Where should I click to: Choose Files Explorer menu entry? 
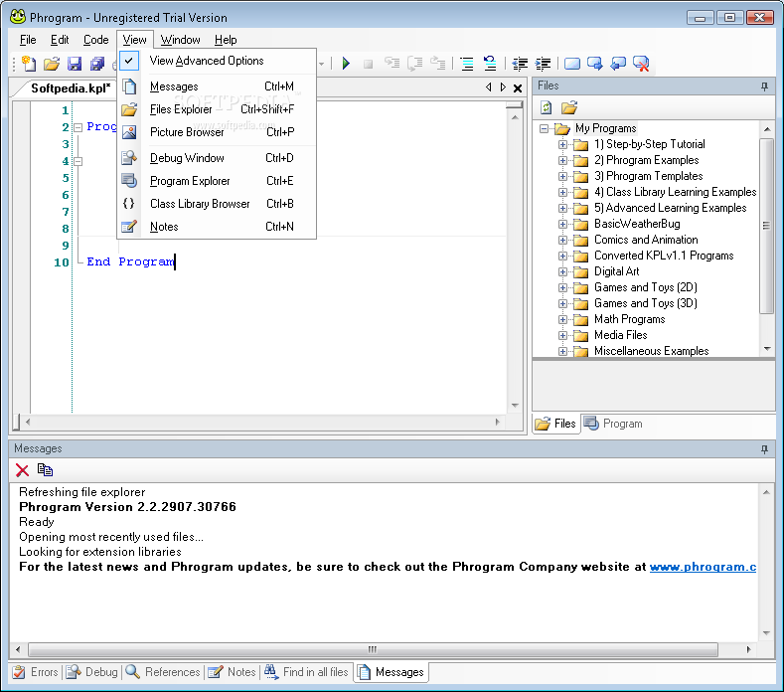tap(217, 109)
